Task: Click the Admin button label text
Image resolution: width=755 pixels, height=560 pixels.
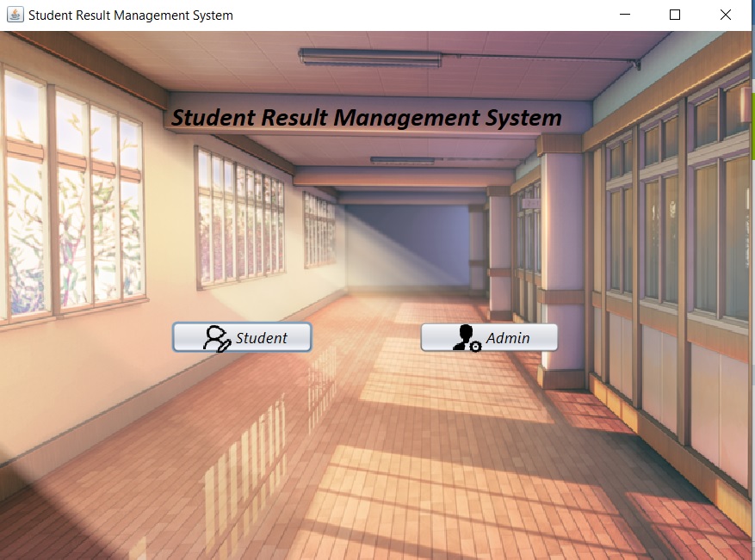Action: [x=508, y=337]
